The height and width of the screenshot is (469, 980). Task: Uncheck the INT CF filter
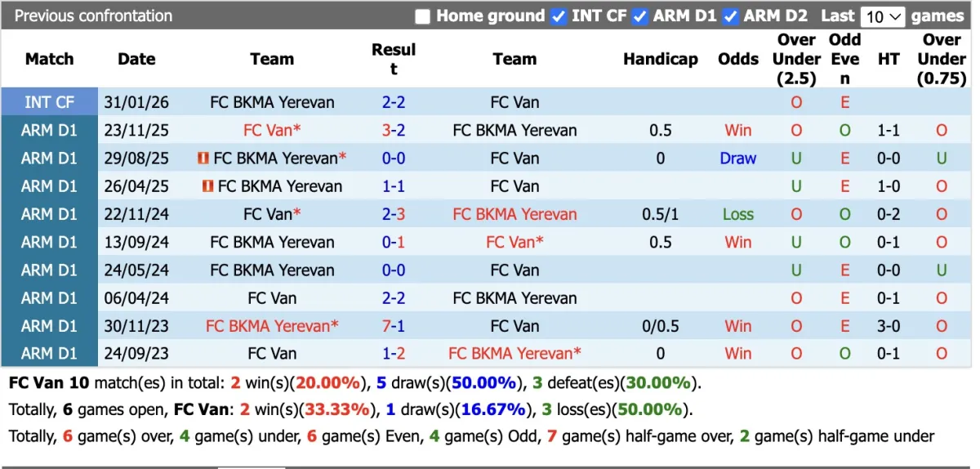pos(559,16)
